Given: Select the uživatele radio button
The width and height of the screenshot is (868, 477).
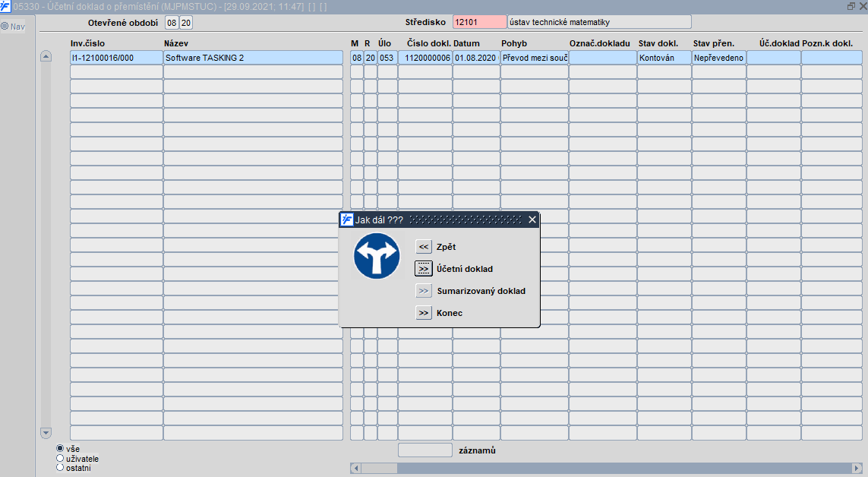Looking at the screenshot, I should (60, 458).
